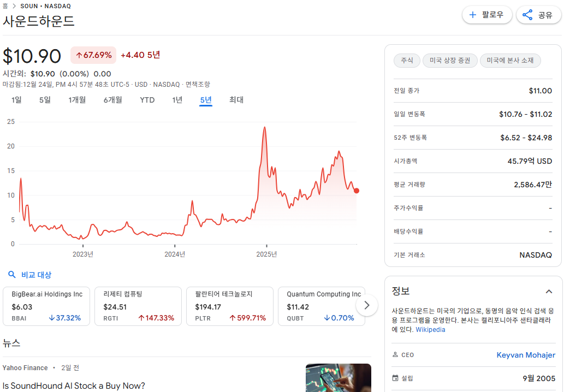Click the 52주 변동폭 $6.52 - $24.98 value

pos(526,138)
